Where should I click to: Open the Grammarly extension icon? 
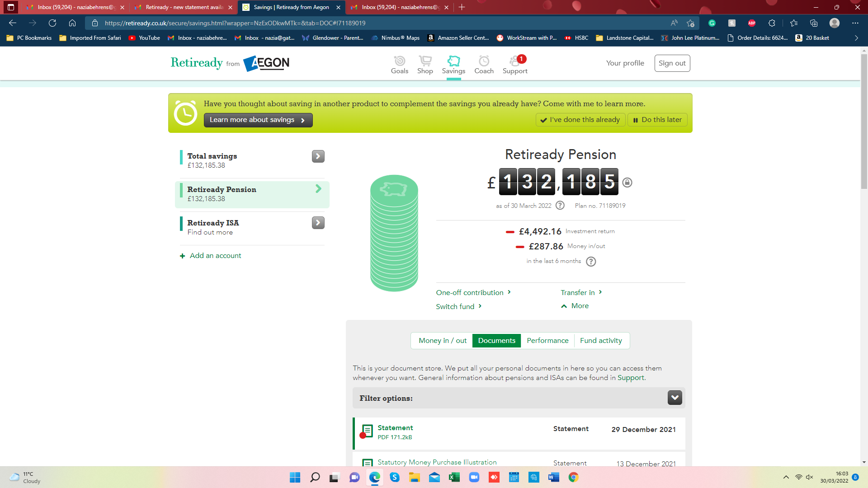click(712, 23)
